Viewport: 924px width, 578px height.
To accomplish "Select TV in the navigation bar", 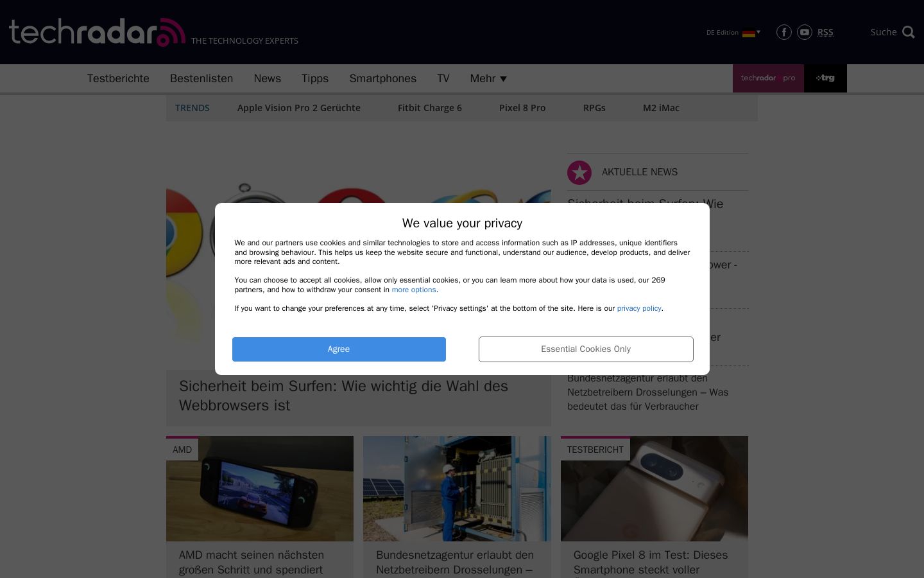I will click(443, 78).
